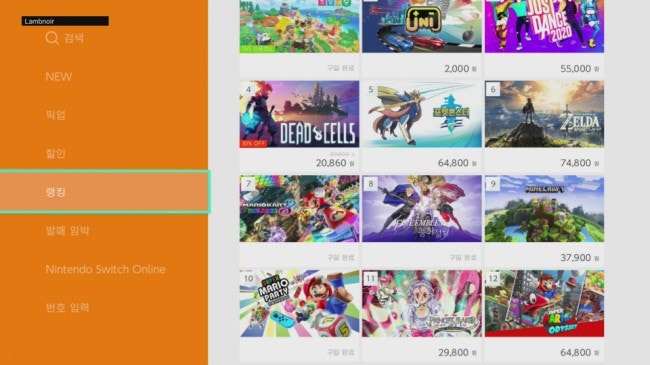Open the 발매 임박 coming soon section
Viewport: 650px width, 365px height.
(67, 231)
